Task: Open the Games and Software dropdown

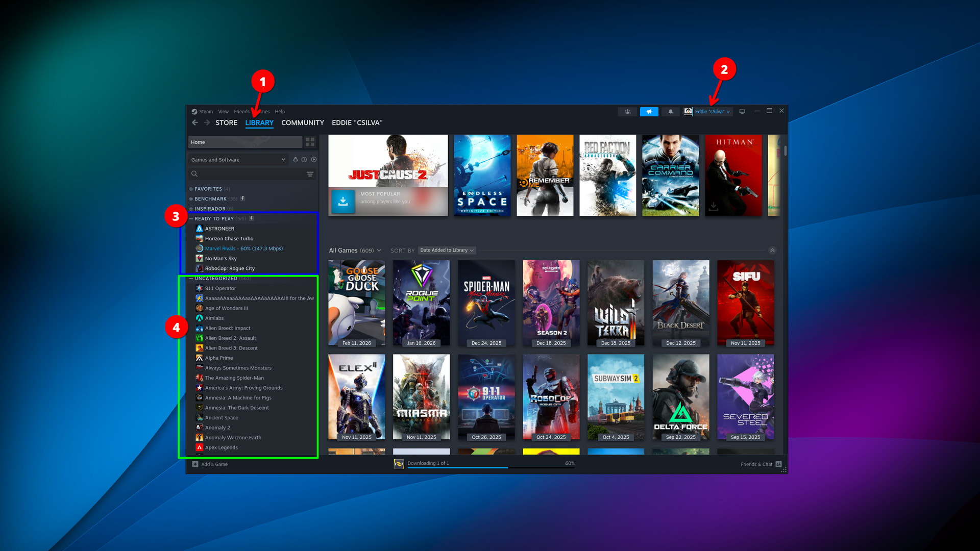Action: [x=238, y=160]
